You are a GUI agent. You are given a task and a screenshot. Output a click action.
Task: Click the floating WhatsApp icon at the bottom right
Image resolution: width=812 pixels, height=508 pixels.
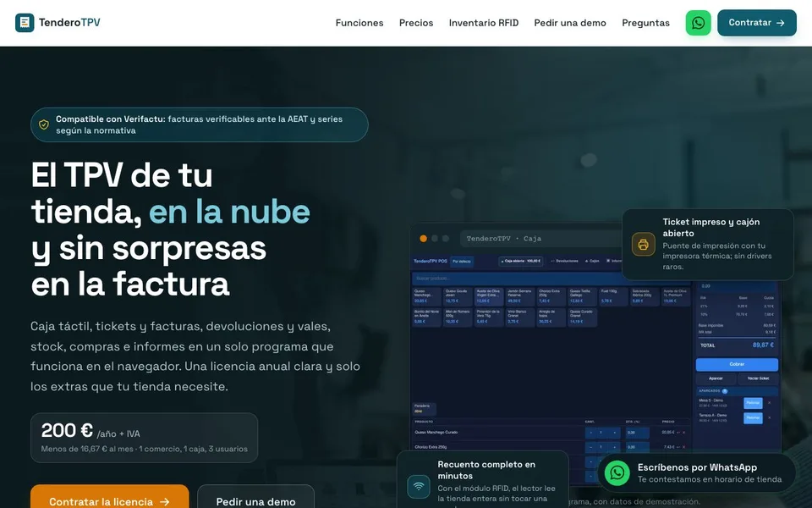[617, 472]
